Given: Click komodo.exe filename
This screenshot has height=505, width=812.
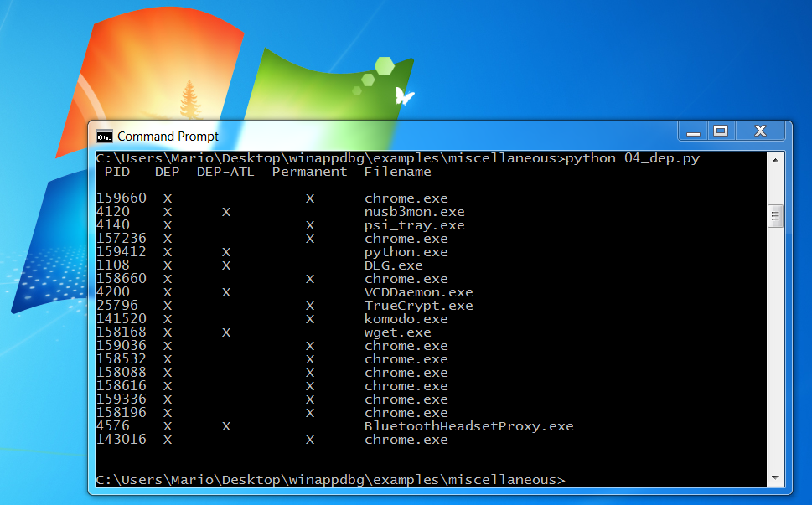Looking at the screenshot, I should (x=406, y=319).
